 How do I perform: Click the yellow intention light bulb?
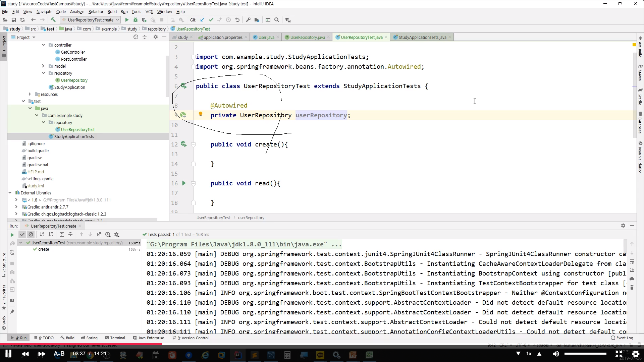(201, 114)
